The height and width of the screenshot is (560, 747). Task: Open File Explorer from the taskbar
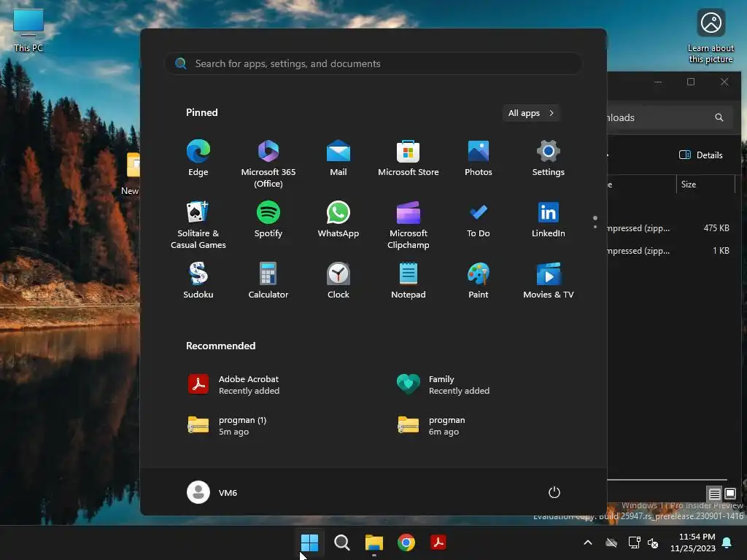click(374, 542)
